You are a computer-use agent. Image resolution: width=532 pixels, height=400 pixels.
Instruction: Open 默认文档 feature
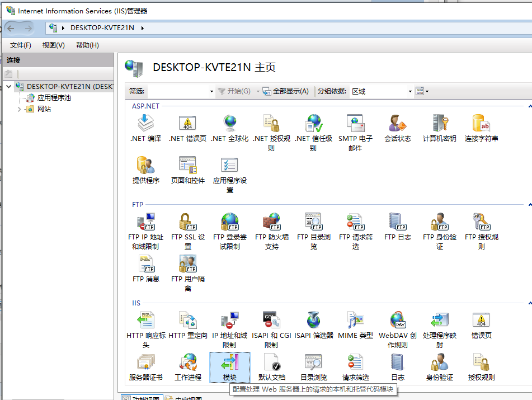pos(271,367)
